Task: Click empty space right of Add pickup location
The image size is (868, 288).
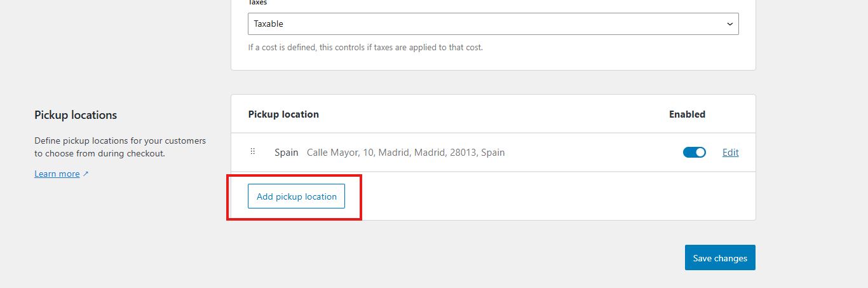Action: [x=540, y=196]
